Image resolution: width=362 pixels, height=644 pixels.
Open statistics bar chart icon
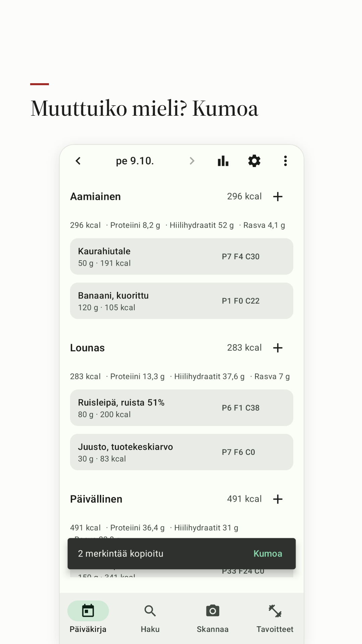[x=223, y=161]
